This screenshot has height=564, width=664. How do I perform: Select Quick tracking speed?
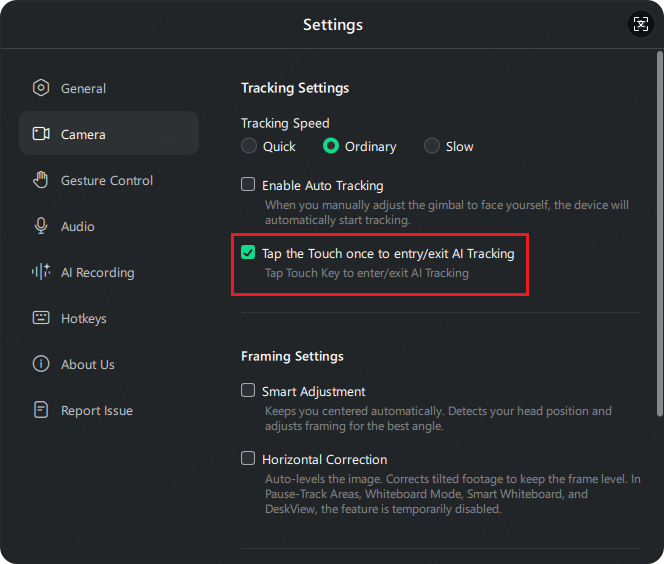pyautogui.click(x=249, y=146)
